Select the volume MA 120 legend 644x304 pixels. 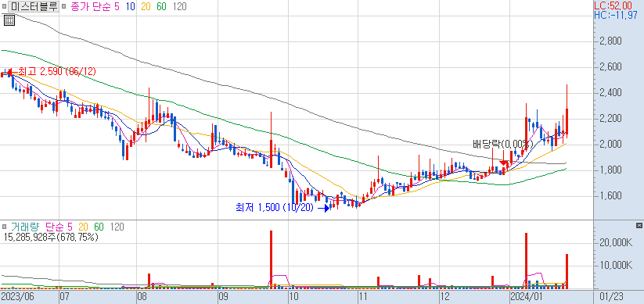[x=117, y=227]
